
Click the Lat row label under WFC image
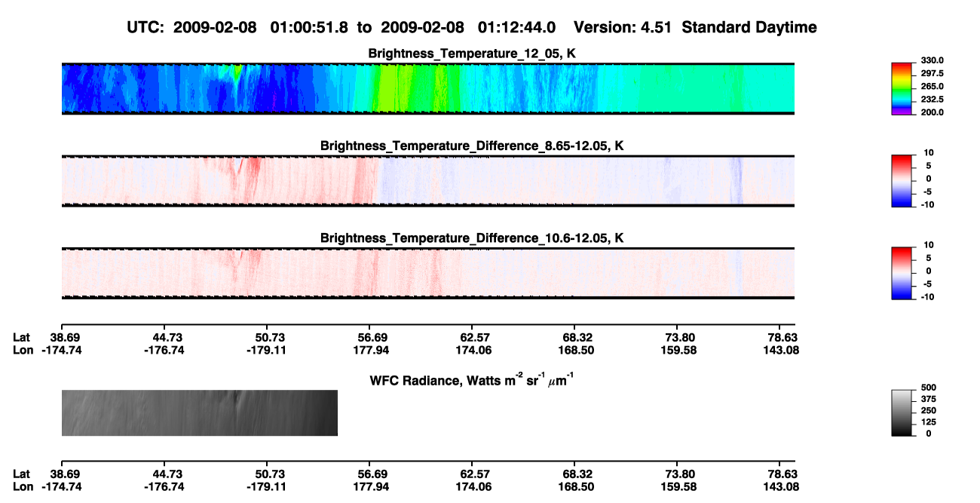click(21, 474)
